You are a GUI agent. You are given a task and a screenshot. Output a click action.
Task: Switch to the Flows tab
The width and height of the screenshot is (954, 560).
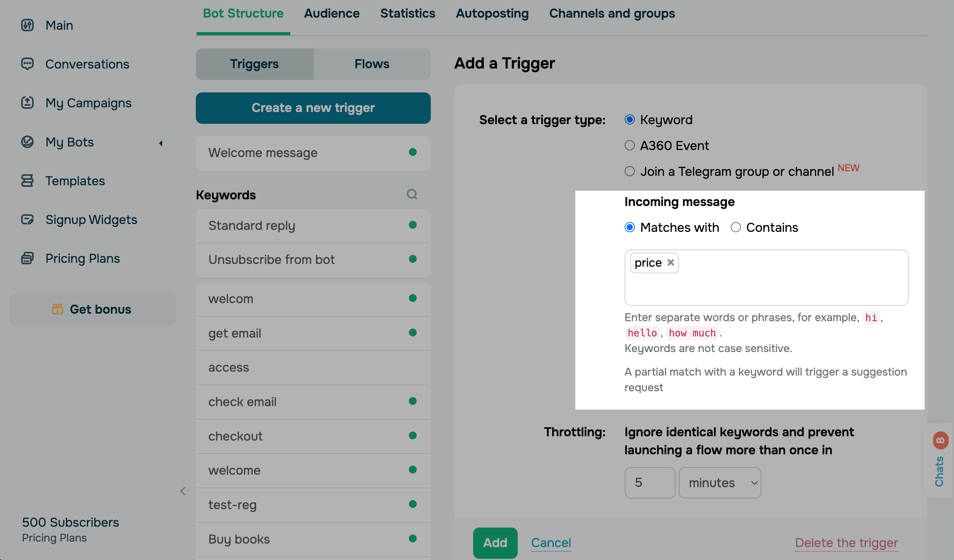pyautogui.click(x=372, y=64)
